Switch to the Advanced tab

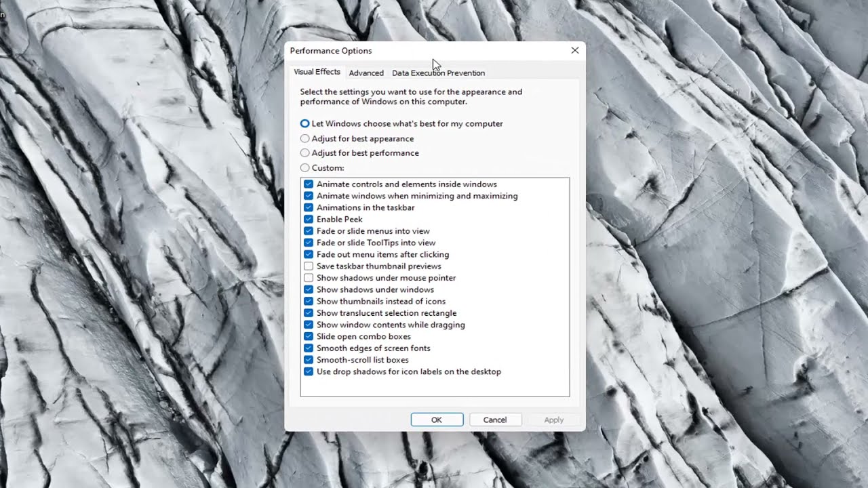[366, 73]
